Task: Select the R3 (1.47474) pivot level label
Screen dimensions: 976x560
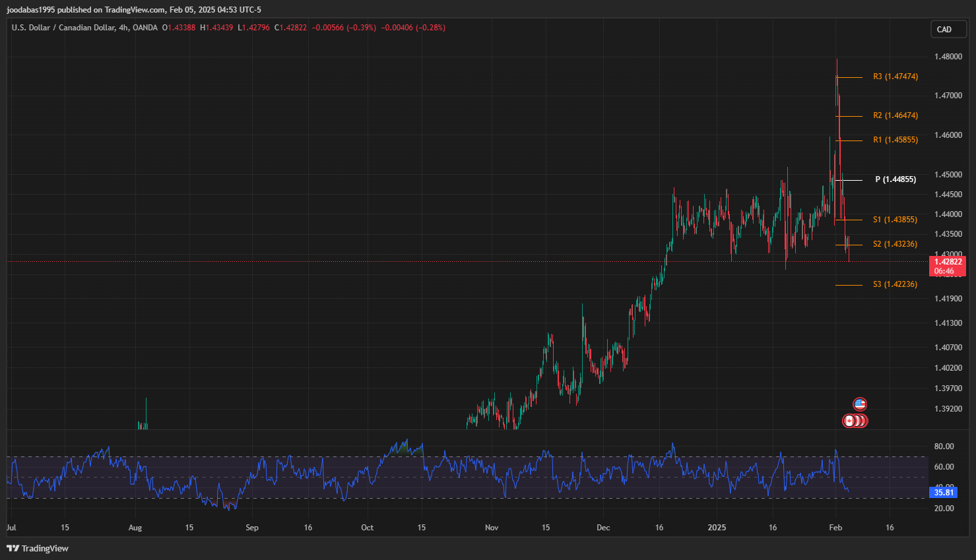Action: point(895,77)
